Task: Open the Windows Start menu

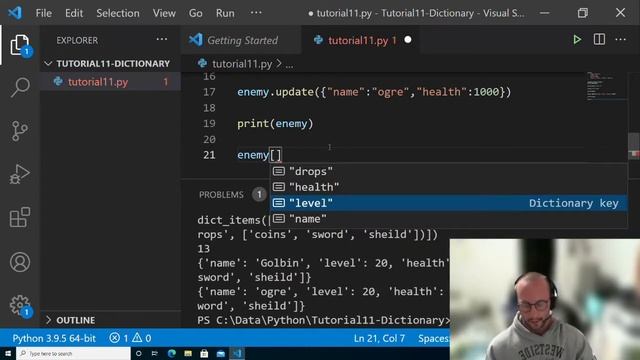Action: pyautogui.click(x=8, y=353)
